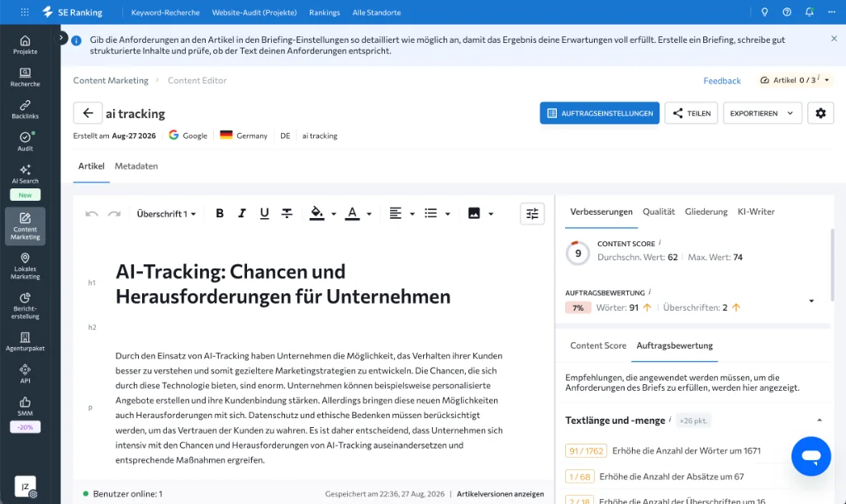
Task: Click the SE Ranking logo
Action: coord(73,12)
